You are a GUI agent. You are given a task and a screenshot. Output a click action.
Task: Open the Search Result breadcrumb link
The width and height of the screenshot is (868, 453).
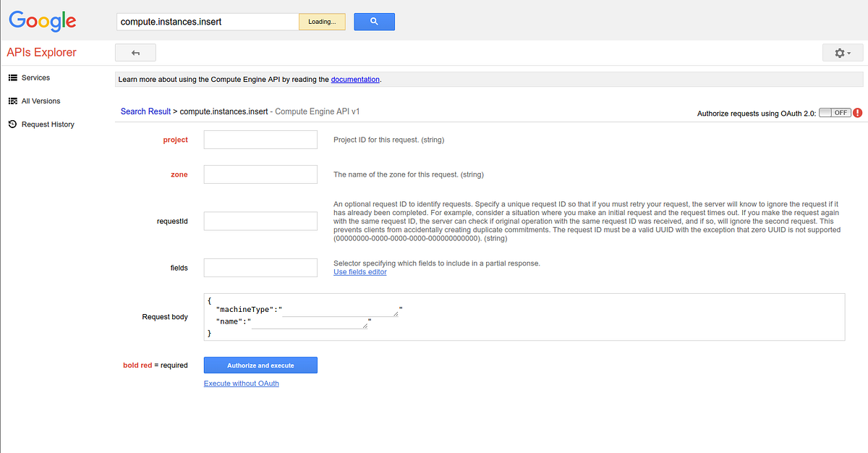tap(145, 111)
